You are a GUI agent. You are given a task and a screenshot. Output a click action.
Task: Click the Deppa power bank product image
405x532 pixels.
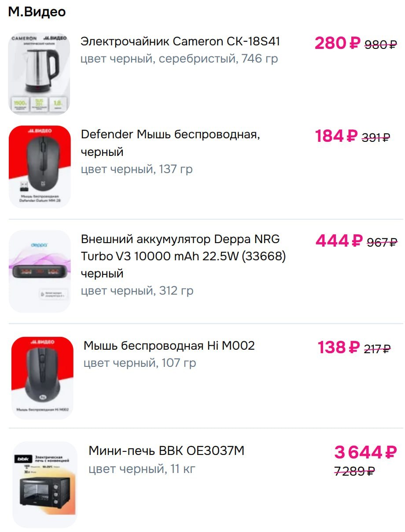40,271
